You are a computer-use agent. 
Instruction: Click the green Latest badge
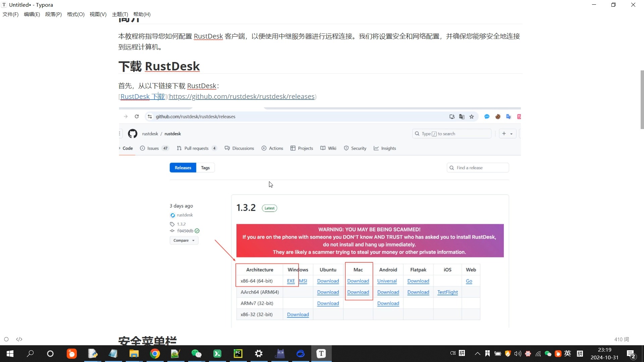point(269,208)
